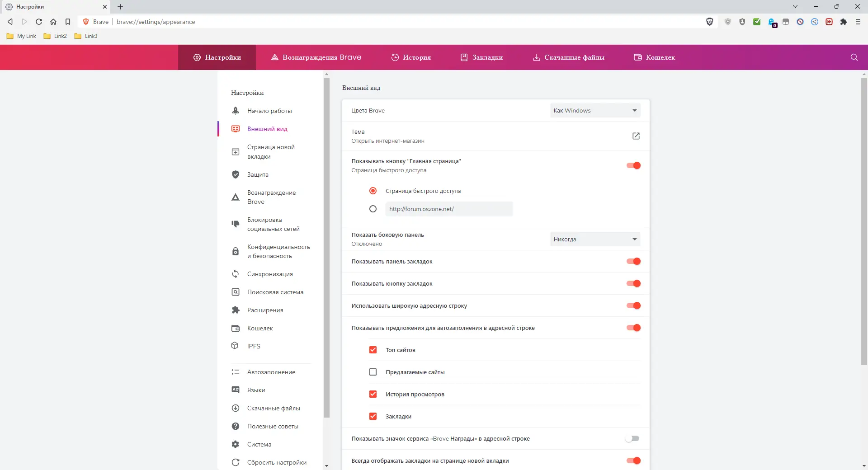Screen dimensions: 868x470
Task: Open the blue ghost extension with 0 badge
Action: [772, 22]
